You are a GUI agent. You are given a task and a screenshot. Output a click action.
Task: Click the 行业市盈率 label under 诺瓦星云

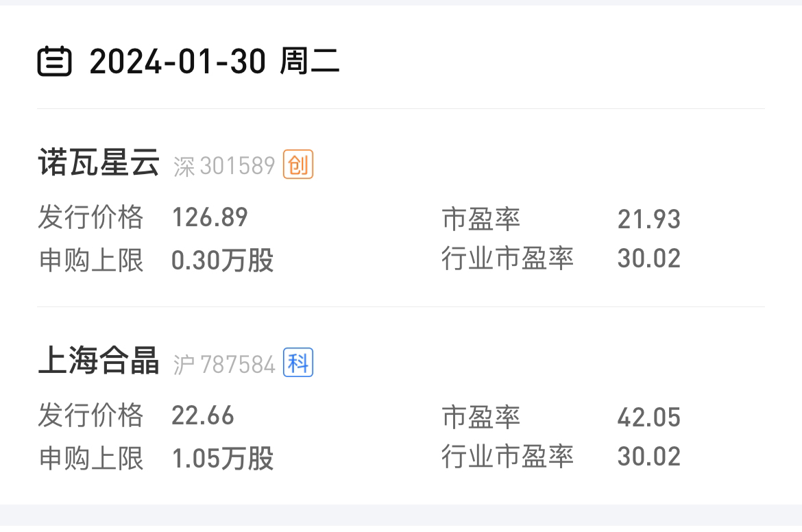507,259
